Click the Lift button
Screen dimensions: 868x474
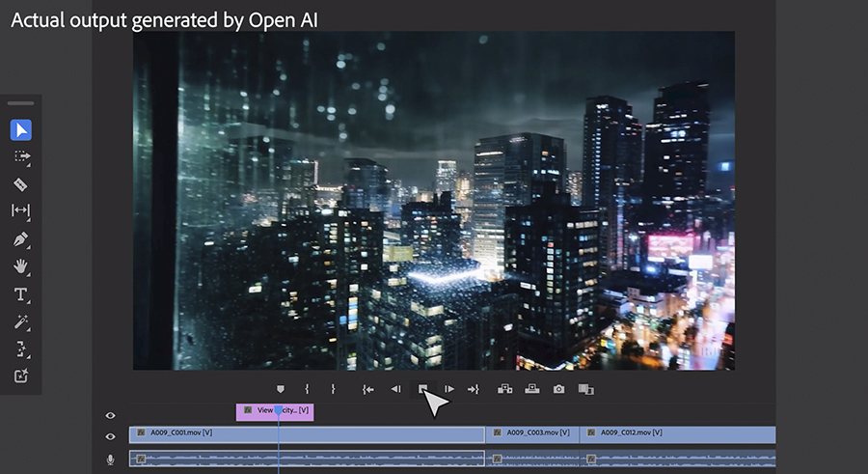504,389
